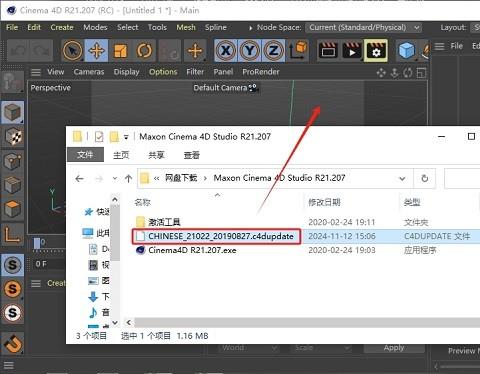Click Explorer up directory arrow
The height and width of the screenshot is (374, 480).
(128, 179)
